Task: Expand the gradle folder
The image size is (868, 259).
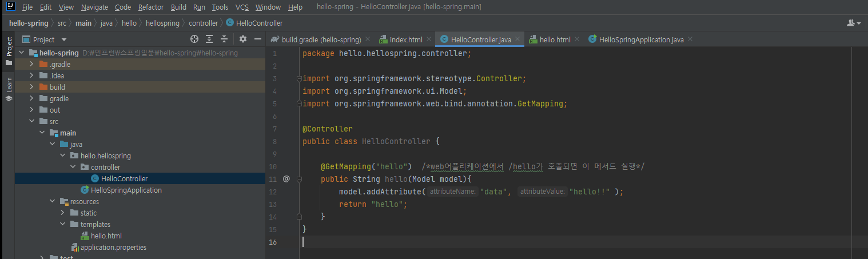Action: click(32, 98)
